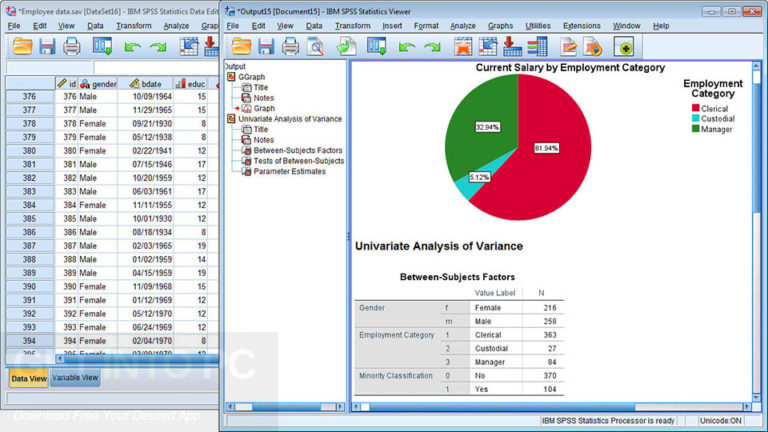Open the Analyze menu in the Viewer

pos(462,26)
